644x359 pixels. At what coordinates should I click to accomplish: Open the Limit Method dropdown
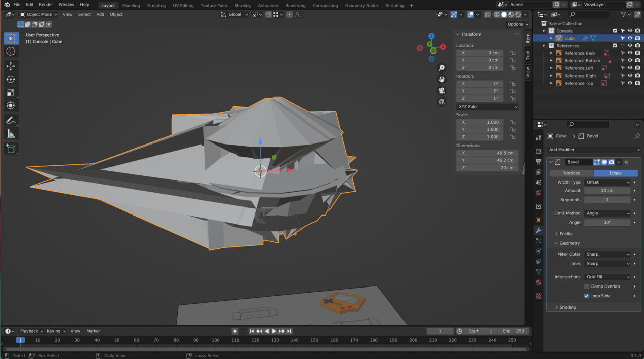tap(607, 213)
